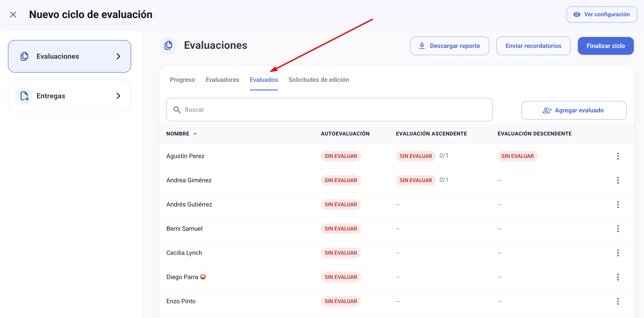Image resolution: width=644 pixels, height=318 pixels.
Task: Click the add-person icon in Agregar evaluado
Action: pyautogui.click(x=547, y=110)
